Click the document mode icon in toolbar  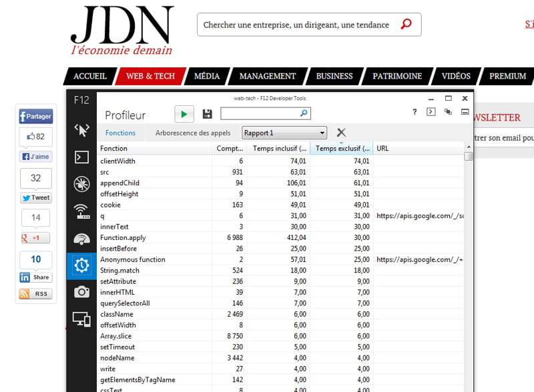[x=448, y=111]
